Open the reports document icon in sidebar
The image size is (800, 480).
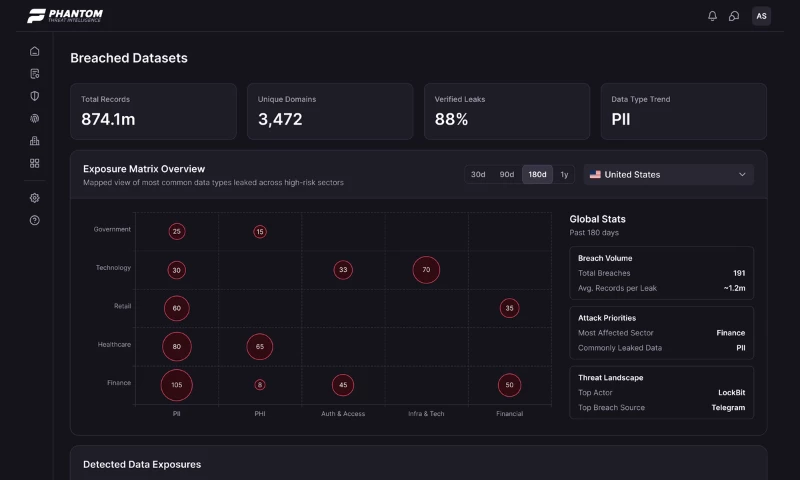[x=35, y=74]
